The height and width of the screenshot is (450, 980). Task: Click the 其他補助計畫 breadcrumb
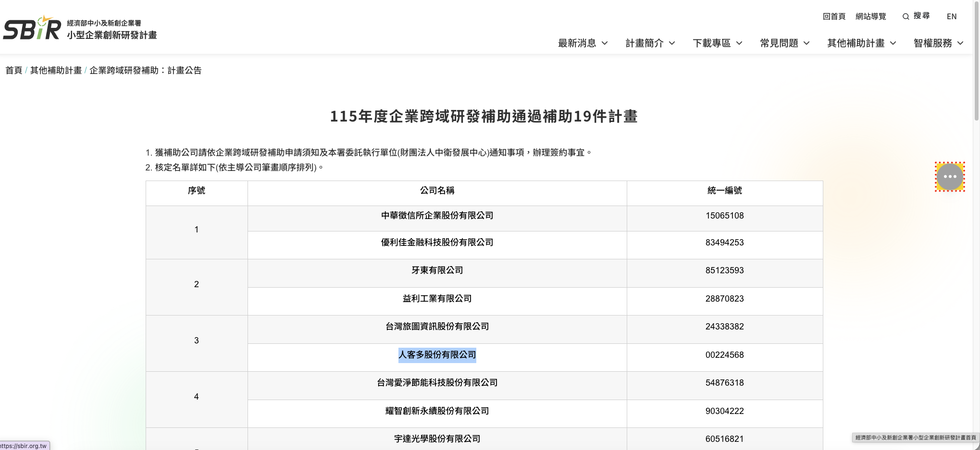click(x=56, y=70)
